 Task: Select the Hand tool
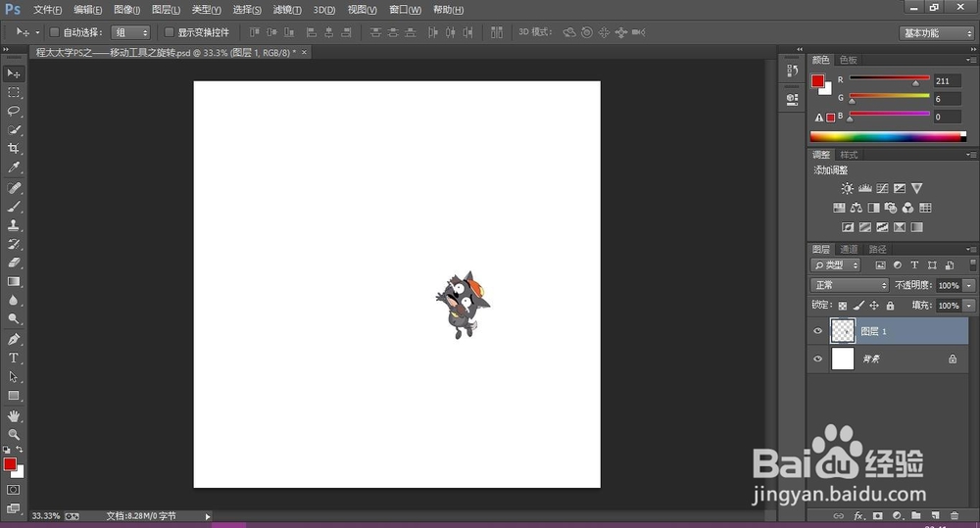13,416
